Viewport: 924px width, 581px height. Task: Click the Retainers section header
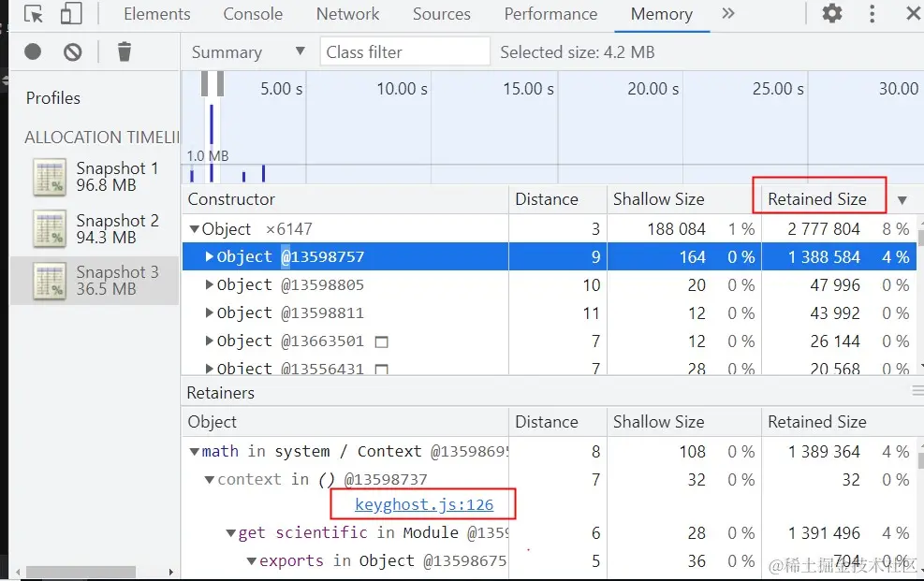[x=220, y=393]
